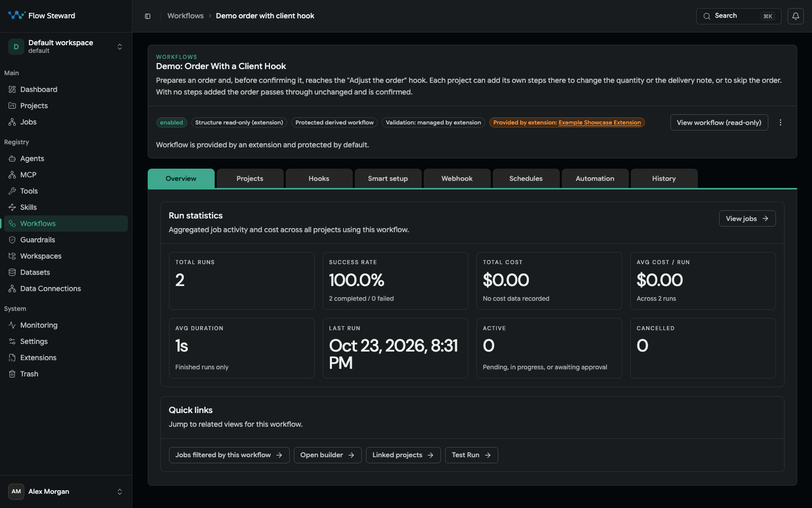
Task: Go to Linked projects
Action: [x=403, y=455]
